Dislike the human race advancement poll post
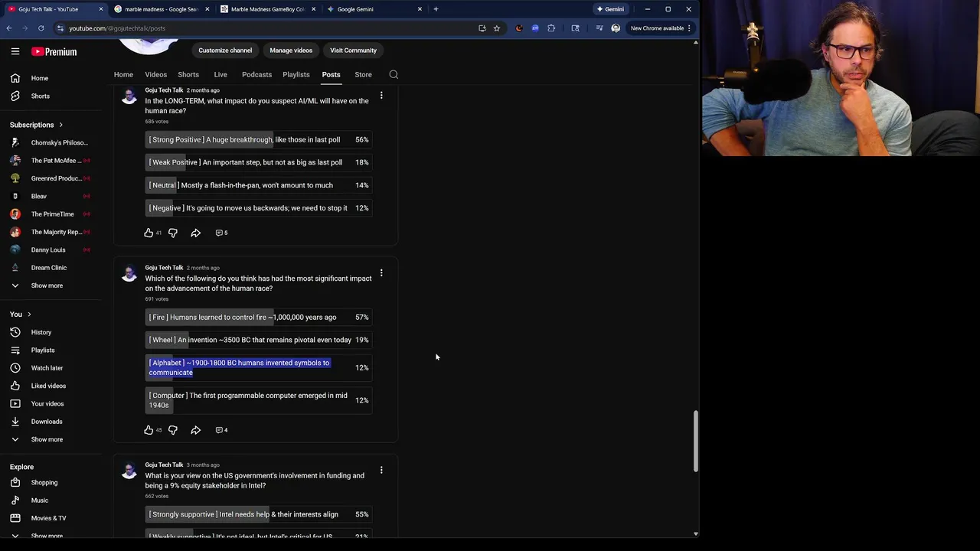This screenshot has width=980, height=551. [172, 430]
